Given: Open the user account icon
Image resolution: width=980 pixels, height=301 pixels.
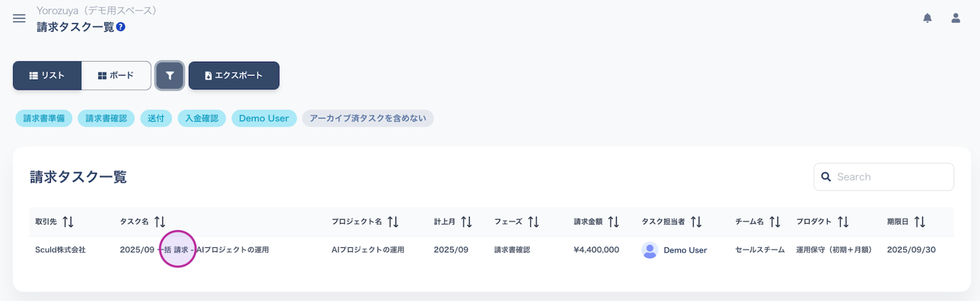Looking at the screenshot, I should (956, 19).
